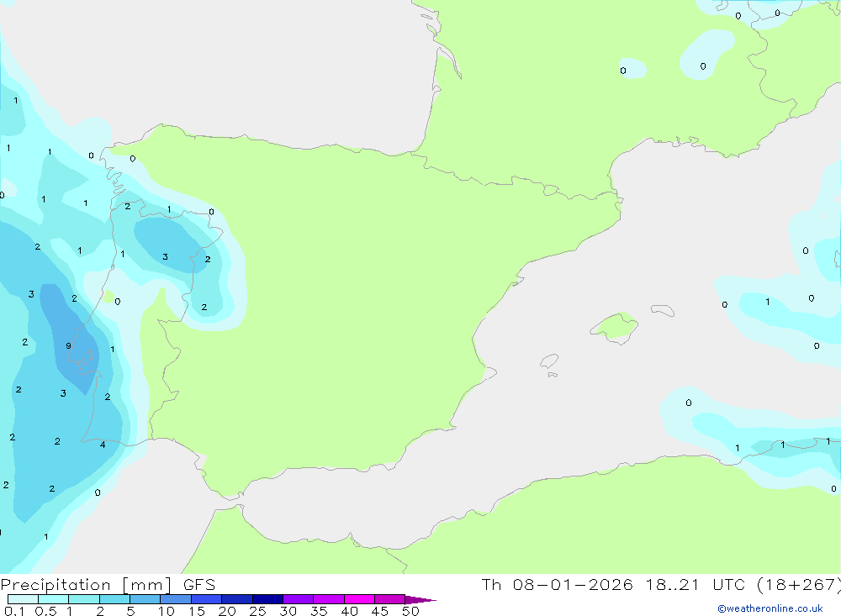Pick the 15–20 mm legend color swatch
Screen dimensions: 841x616
pyautogui.click(x=207, y=599)
